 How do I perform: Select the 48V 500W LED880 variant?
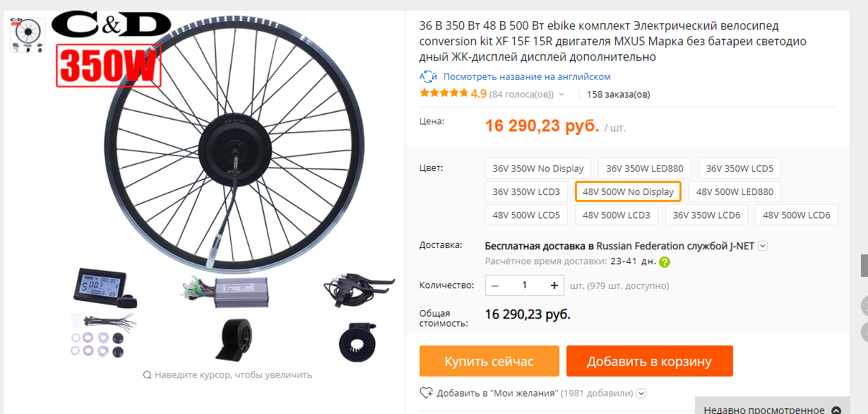pos(735,191)
